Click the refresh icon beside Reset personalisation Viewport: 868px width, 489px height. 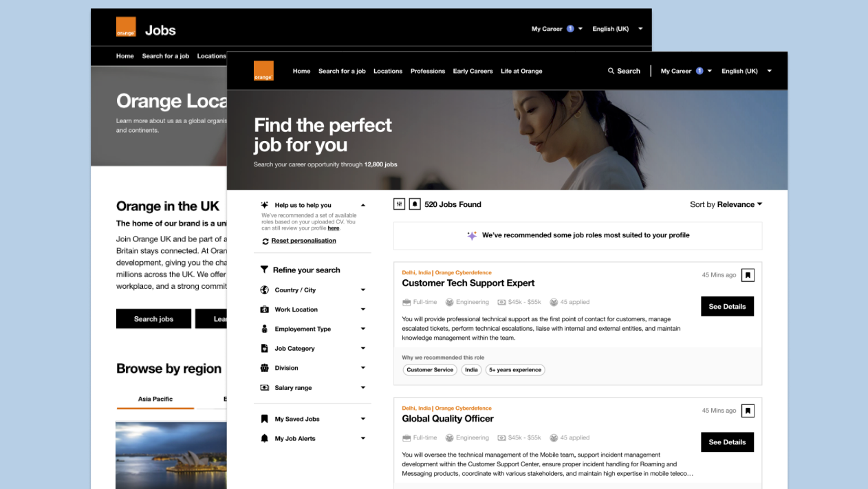[x=265, y=241]
